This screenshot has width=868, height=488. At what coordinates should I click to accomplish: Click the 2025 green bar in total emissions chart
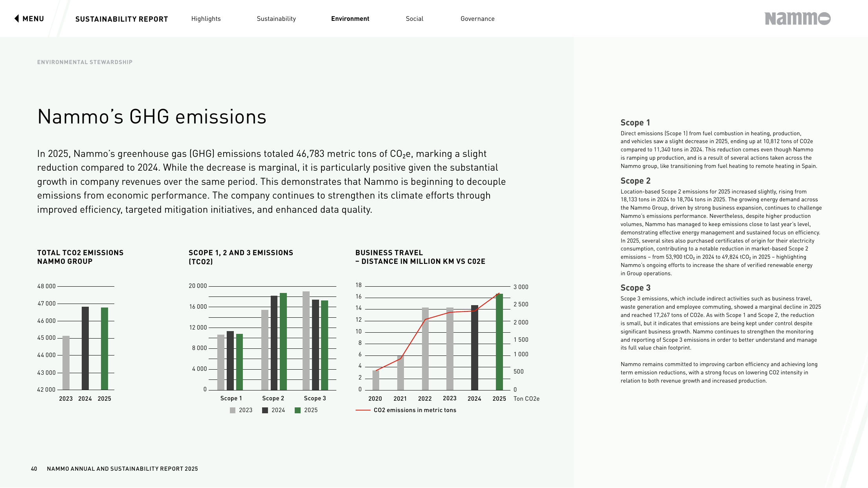coord(105,348)
